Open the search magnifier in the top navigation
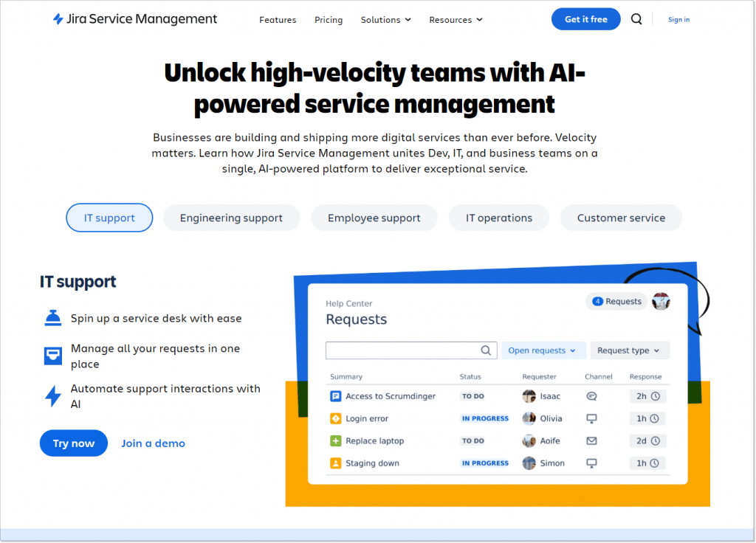This screenshot has width=756, height=543. [x=636, y=19]
